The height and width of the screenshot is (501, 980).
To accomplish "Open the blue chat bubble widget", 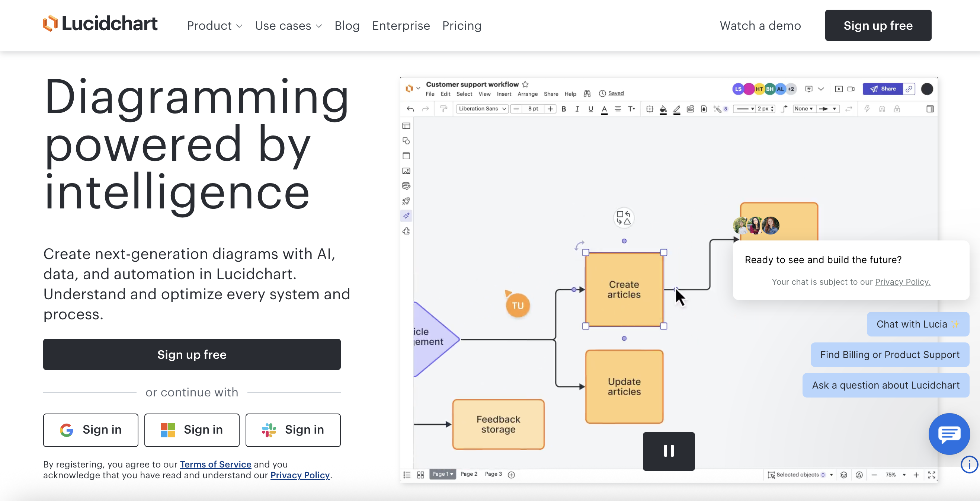I will [949, 434].
